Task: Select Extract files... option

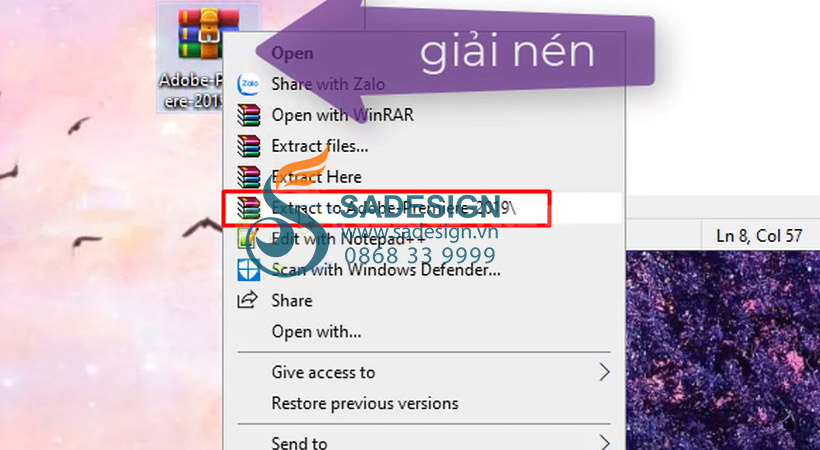Action: 320,146
